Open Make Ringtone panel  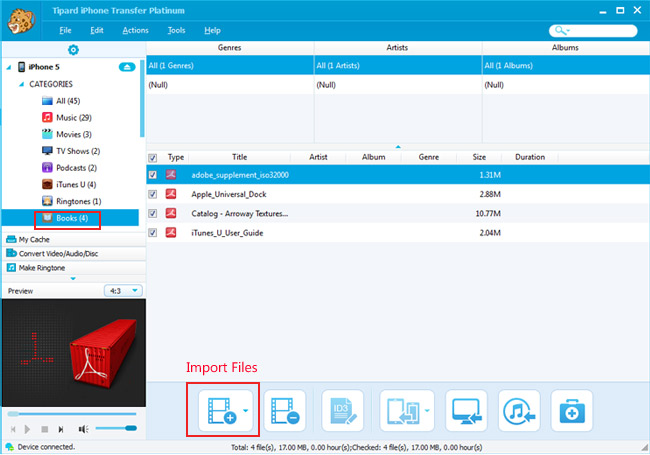74,268
